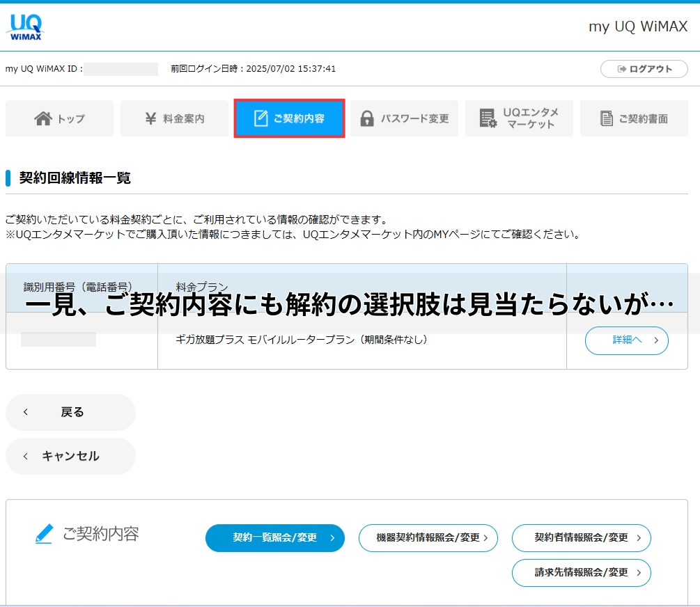The image size is (700, 607).
Task: Click the キャンセル button
Action: (70, 456)
